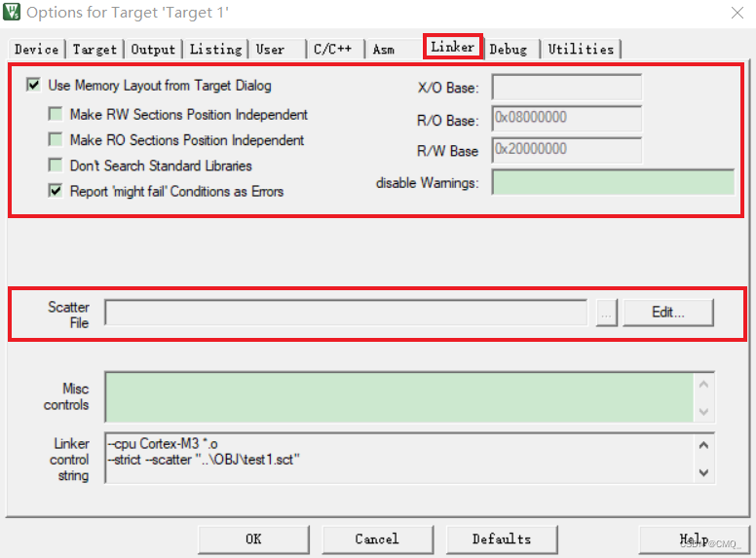
Task: Click the Scatter File path field
Action: [346, 313]
